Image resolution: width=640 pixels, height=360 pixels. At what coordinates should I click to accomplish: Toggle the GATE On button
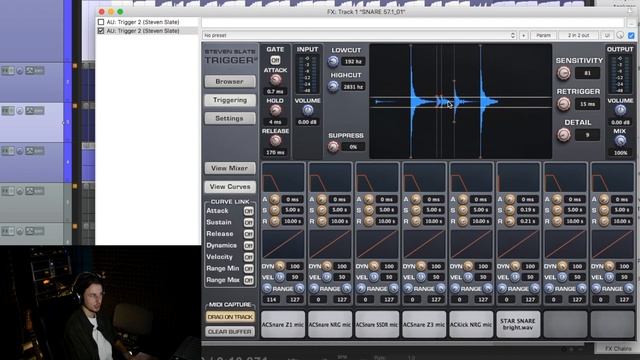pyautogui.click(x=275, y=60)
